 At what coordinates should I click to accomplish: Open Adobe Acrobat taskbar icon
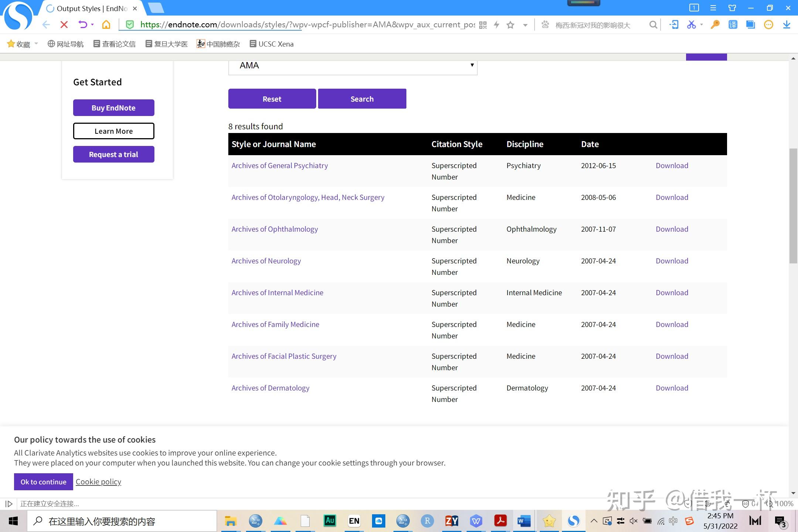500,521
